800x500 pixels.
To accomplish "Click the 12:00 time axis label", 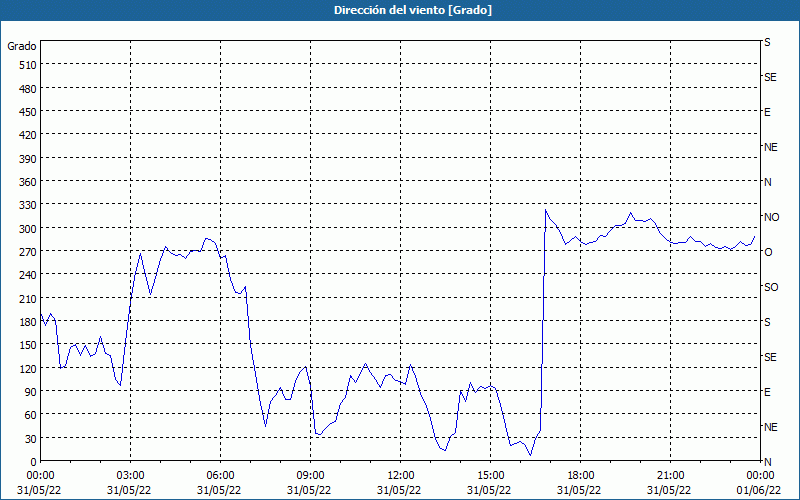I will click(x=401, y=476).
